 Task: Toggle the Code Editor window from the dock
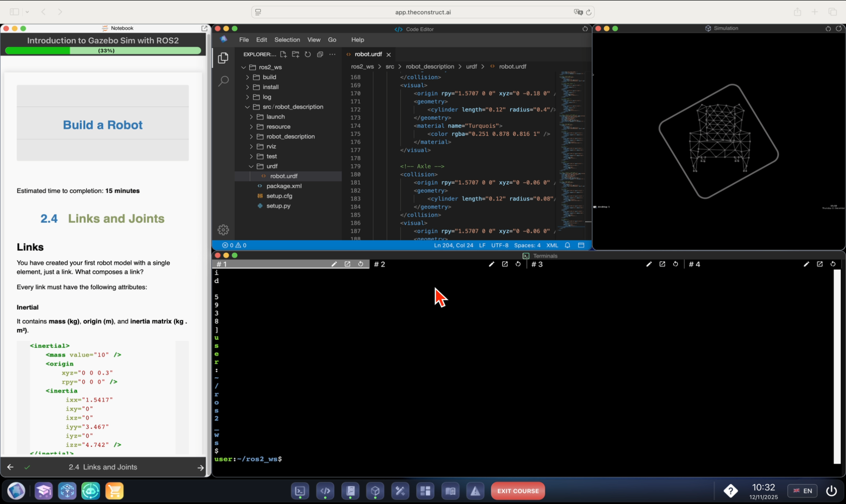[x=325, y=491]
